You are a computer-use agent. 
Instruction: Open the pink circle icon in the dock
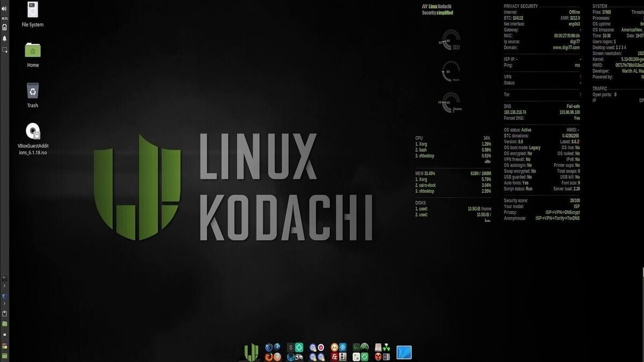pyautogui.click(x=321, y=348)
